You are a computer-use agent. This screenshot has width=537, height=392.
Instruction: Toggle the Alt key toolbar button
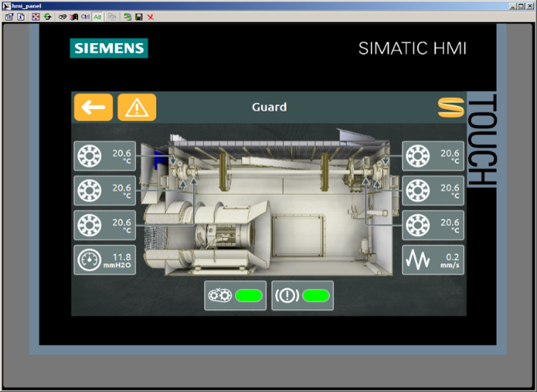(x=97, y=17)
